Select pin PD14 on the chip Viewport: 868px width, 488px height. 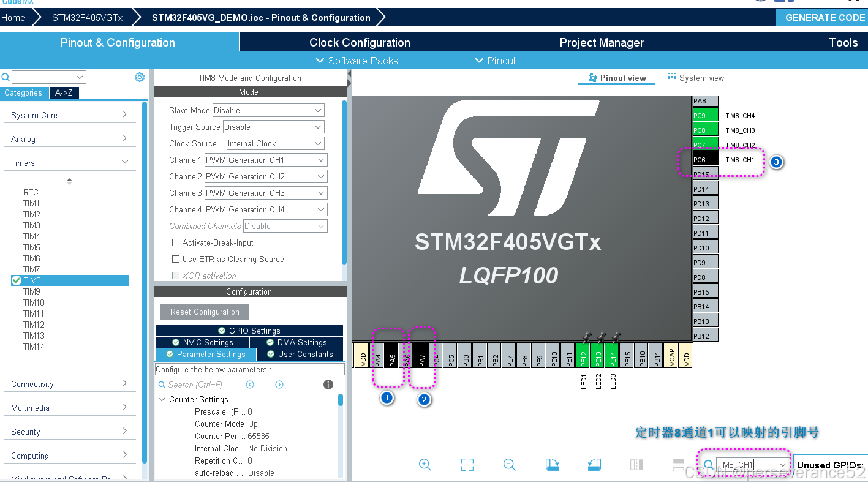(705, 189)
